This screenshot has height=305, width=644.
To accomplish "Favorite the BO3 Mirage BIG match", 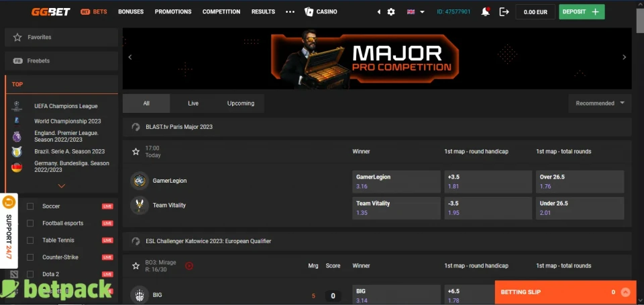I will [x=136, y=266].
